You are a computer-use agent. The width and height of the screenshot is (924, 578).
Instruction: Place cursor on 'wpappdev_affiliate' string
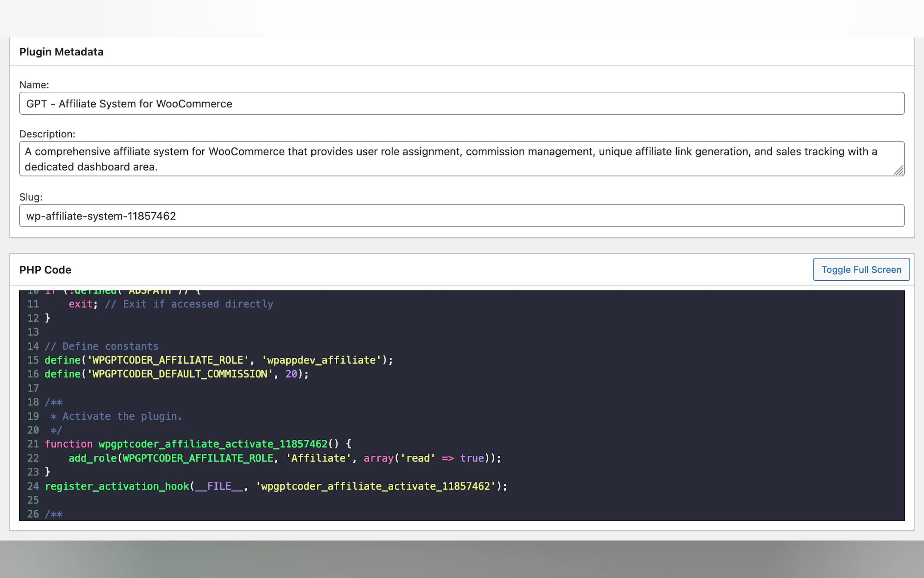[x=322, y=360]
